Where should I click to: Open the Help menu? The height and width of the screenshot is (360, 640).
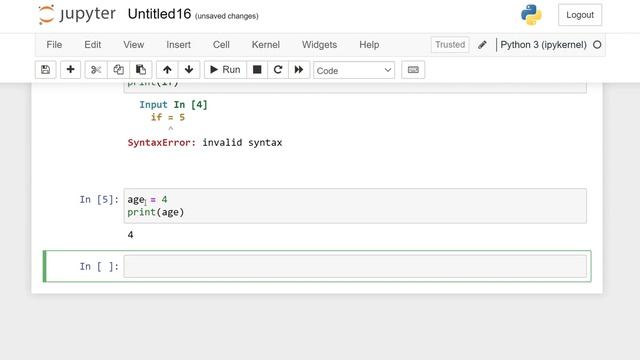(x=369, y=45)
